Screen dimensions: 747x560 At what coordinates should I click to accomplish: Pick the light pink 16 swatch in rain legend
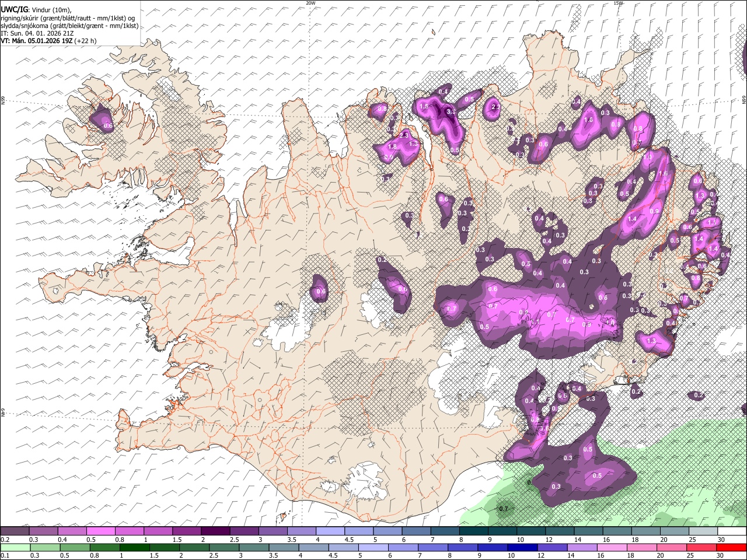(612, 547)
